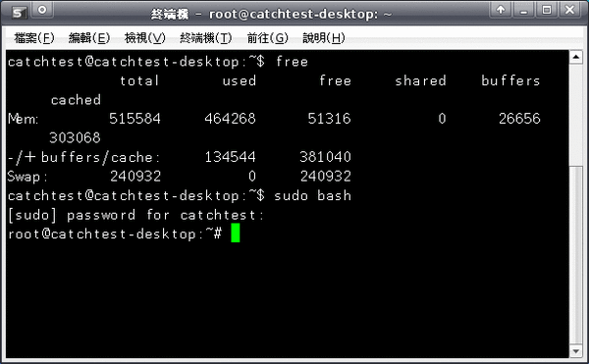Click the 'Swap:' row label

[x=27, y=177]
